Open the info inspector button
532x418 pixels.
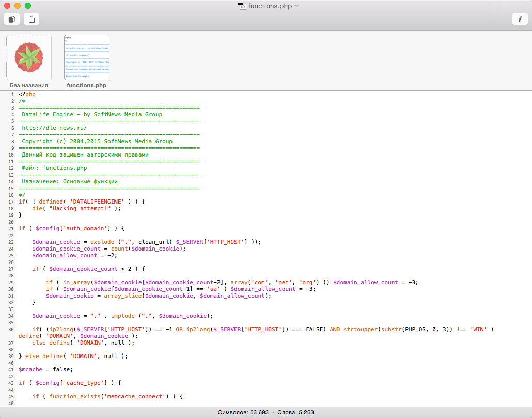coord(520,19)
